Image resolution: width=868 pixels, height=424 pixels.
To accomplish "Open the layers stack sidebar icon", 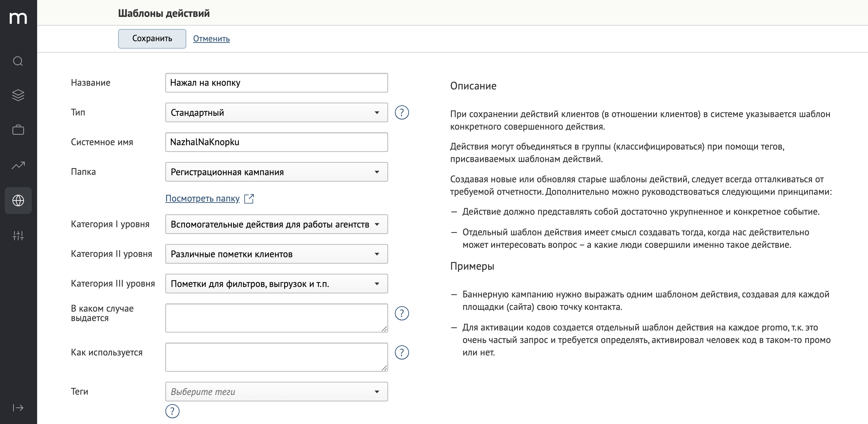I will pos(18,95).
